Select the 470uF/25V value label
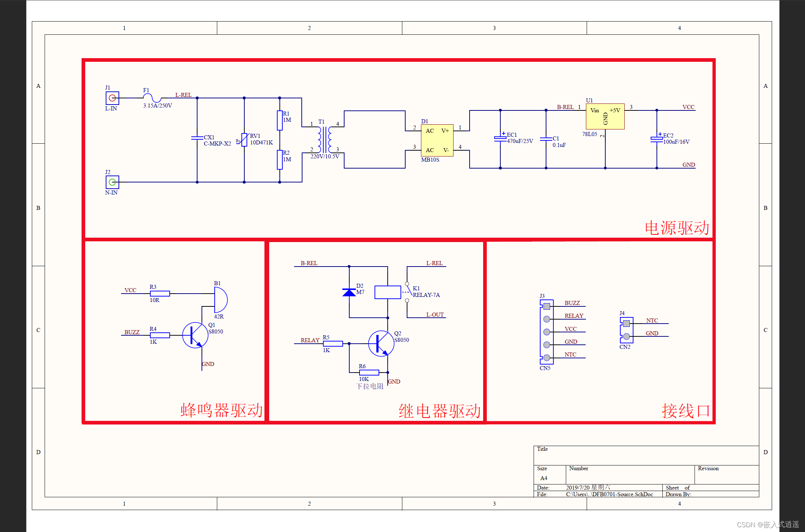The image size is (805, 532). [520, 141]
